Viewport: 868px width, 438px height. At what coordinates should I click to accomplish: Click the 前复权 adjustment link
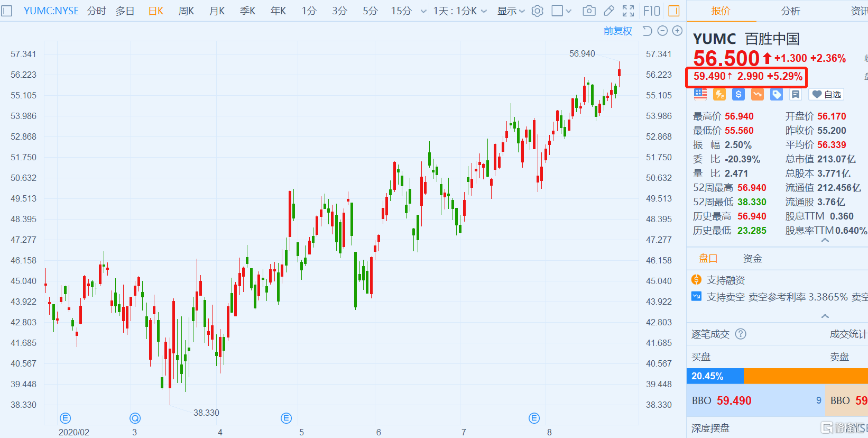click(x=617, y=31)
